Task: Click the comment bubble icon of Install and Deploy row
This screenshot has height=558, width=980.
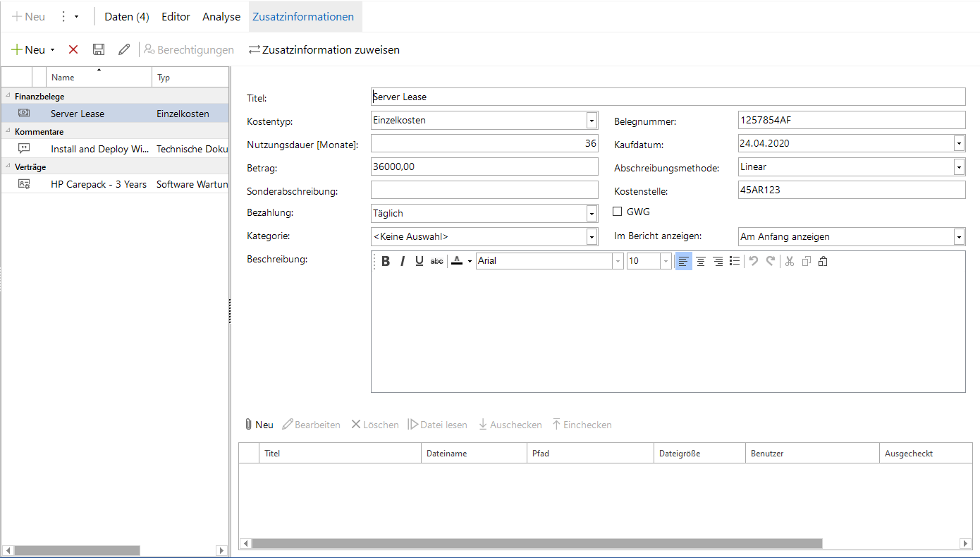Action: 24,148
